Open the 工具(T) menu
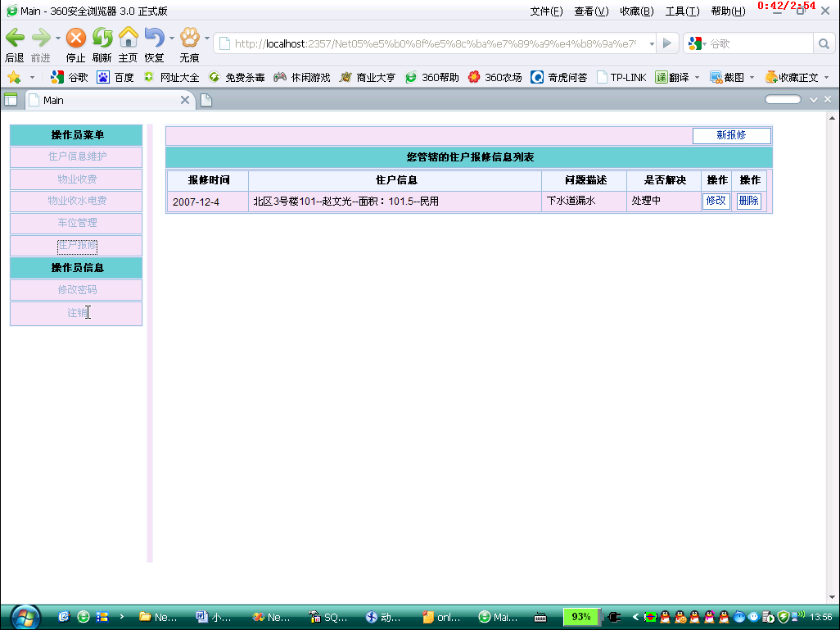This screenshot has height=630, width=840. click(x=683, y=11)
